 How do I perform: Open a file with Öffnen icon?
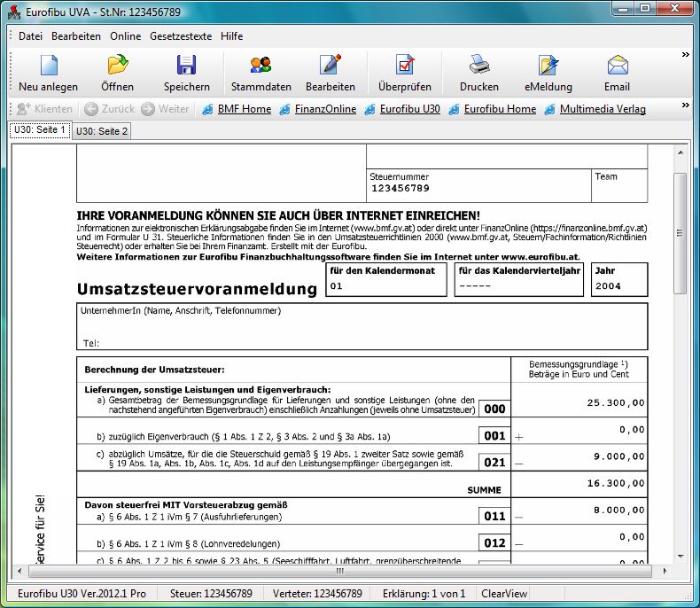tap(118, 66)
